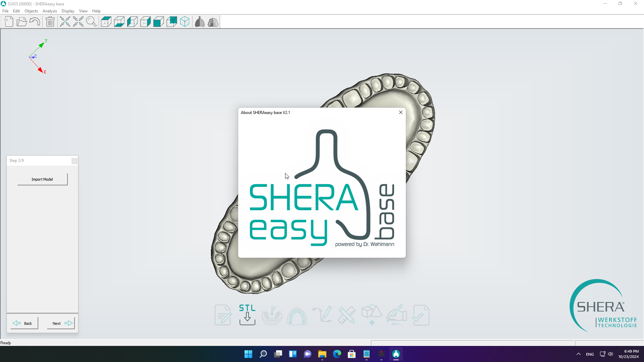This screenshot has width=644, height=362.
Task: Click the crossed pencil and ruler step icon
Action: [x=347, y=315]
